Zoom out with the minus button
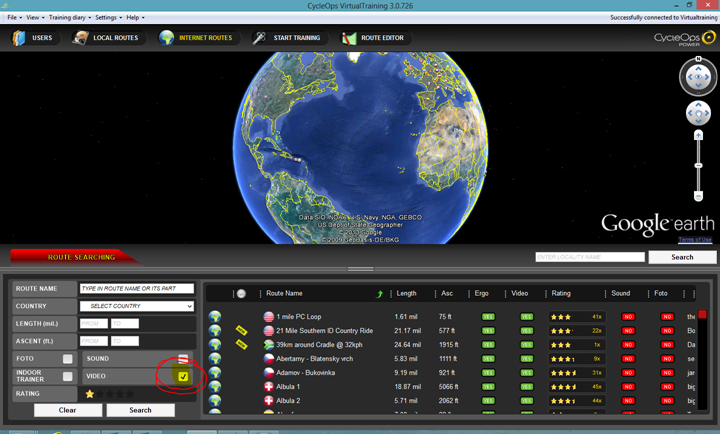720x434 pixels. click(x=698, y=197)
